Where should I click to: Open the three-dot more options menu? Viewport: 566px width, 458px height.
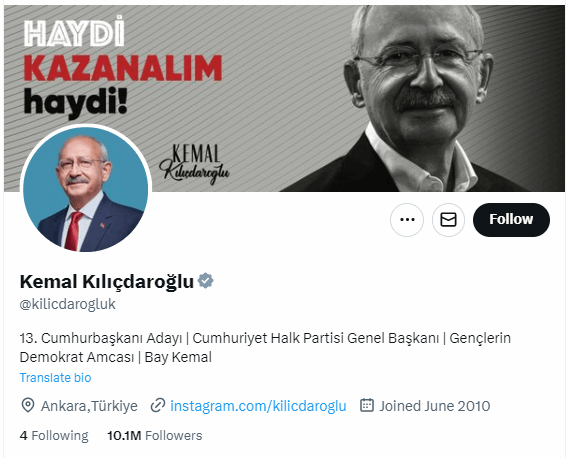click(407, 219)
